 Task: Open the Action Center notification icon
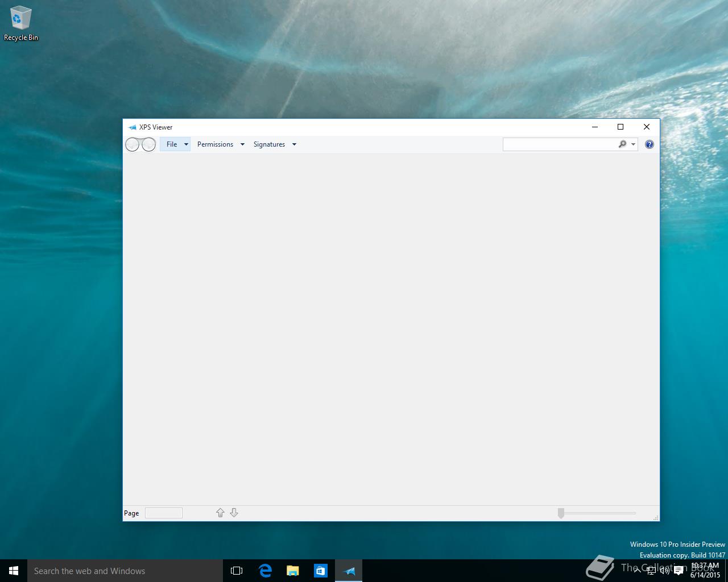tap(679, 571)
